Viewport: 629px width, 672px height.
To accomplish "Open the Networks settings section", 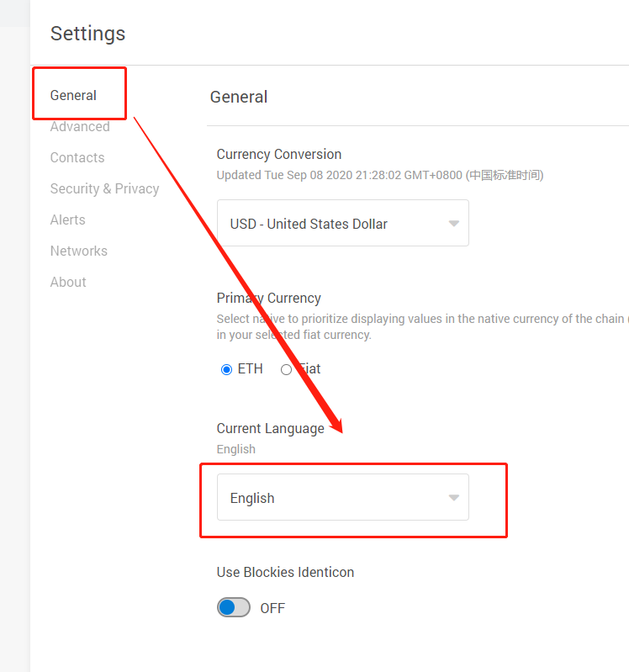I will 79,251.
